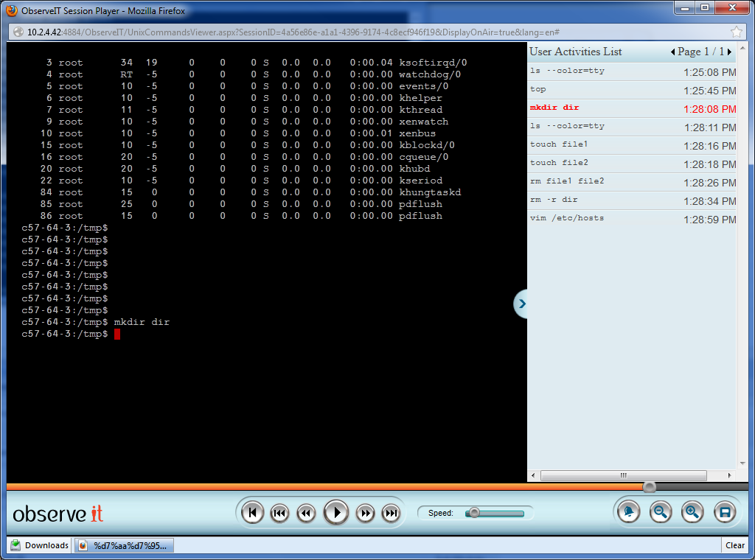
Task: Open Downloads in the bottom bar
Action: [39, 545]
